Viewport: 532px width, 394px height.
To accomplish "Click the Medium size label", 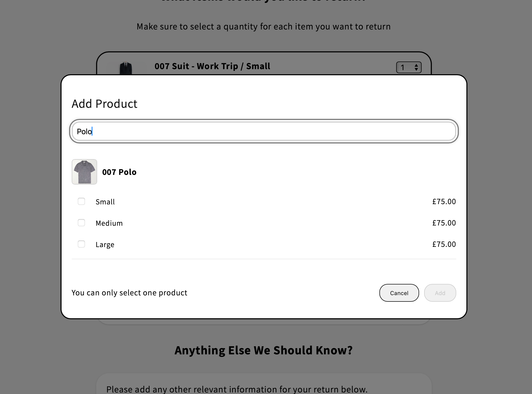I will (109, 223).
